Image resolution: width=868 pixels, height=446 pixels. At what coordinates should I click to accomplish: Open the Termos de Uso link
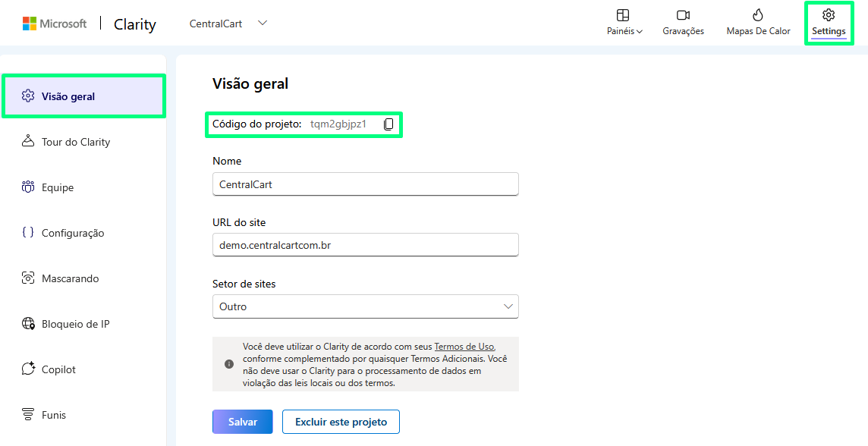(464, 346)
